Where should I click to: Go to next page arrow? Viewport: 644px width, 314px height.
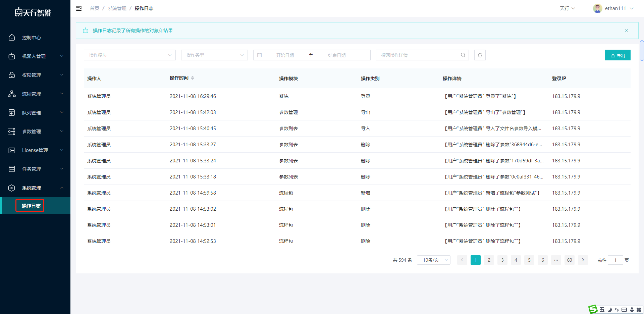pyautogui.click(x=583, y=260)
